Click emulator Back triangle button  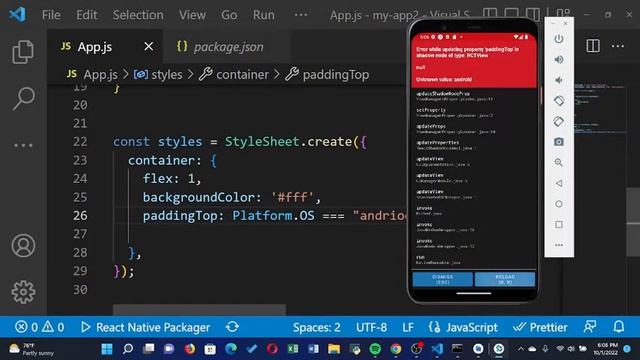[x=559, y=183]
